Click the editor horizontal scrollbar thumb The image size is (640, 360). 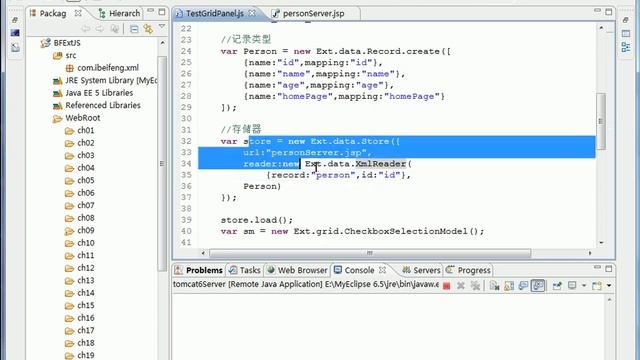tap(370, 253)
